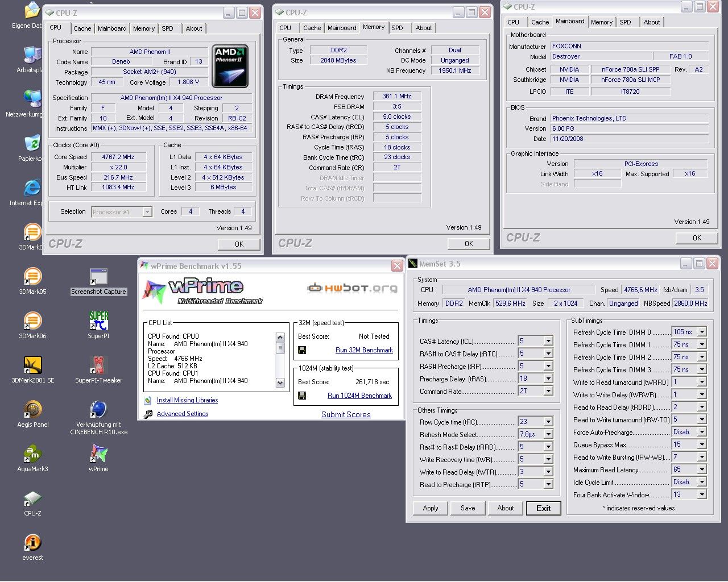The image size is (728, 582).
Task: Switch to CPU tab in right CPU-Z window
Action: click(513, 22)
